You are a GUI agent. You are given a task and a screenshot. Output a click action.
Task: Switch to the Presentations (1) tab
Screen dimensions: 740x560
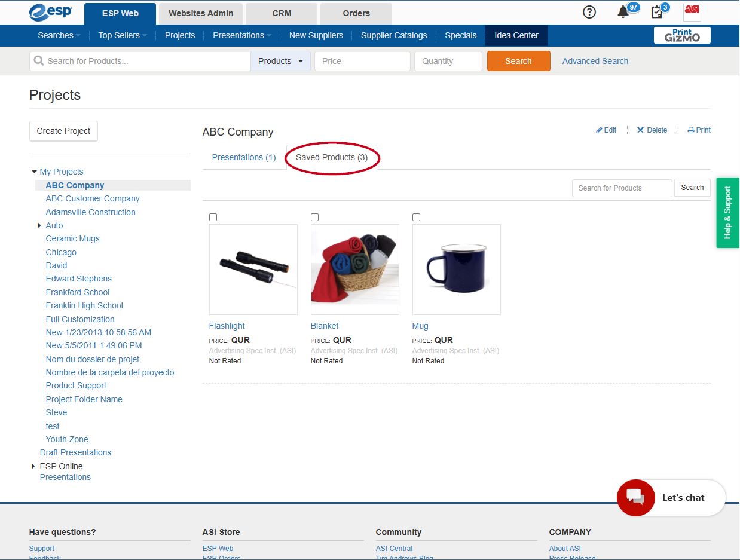(x=244, y=157)
